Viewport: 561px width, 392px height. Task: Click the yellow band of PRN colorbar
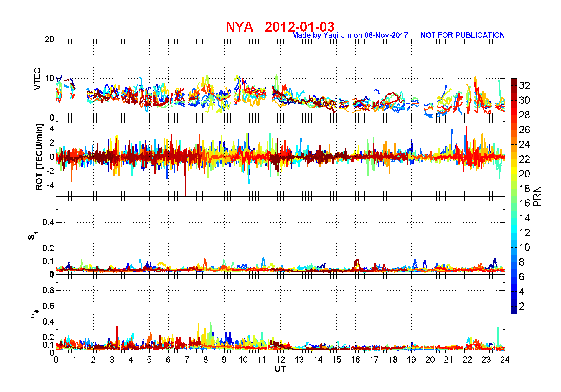[x=514, y=170]
